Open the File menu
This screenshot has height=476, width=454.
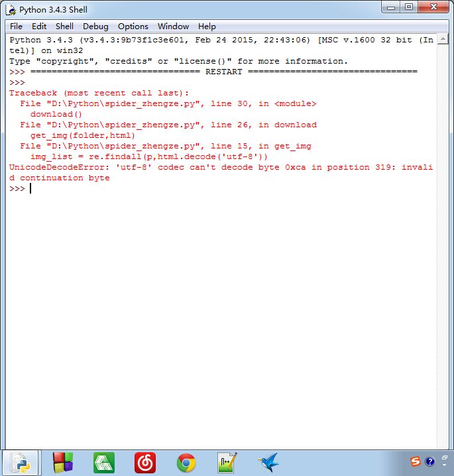click(16, 27)
